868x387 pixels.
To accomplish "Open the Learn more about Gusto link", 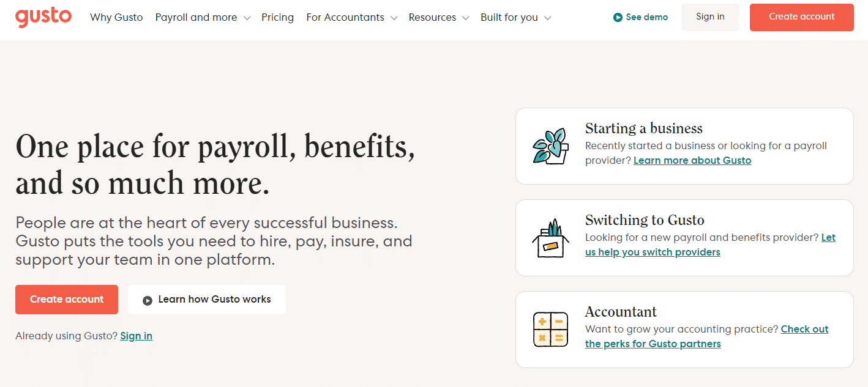I will pos(692,160).
